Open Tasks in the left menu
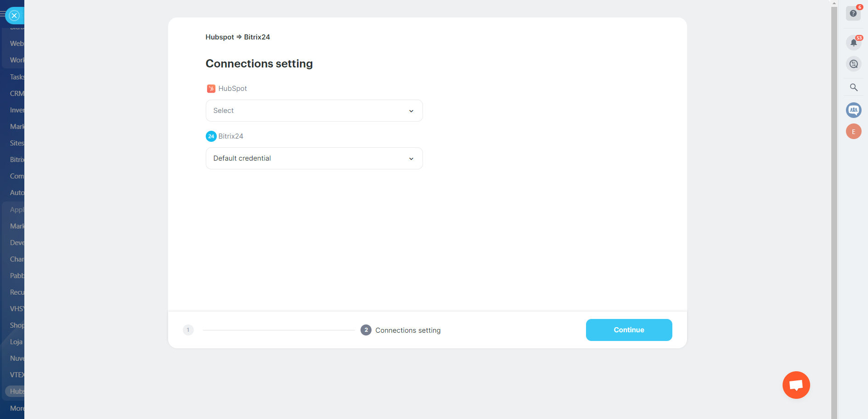The image size is (868, 419). coord(17,77)
